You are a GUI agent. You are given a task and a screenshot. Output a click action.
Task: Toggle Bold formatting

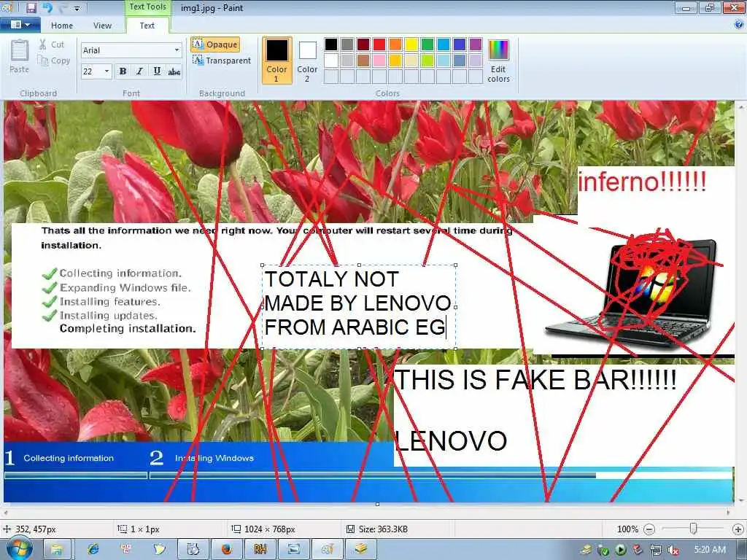(123, 71)
